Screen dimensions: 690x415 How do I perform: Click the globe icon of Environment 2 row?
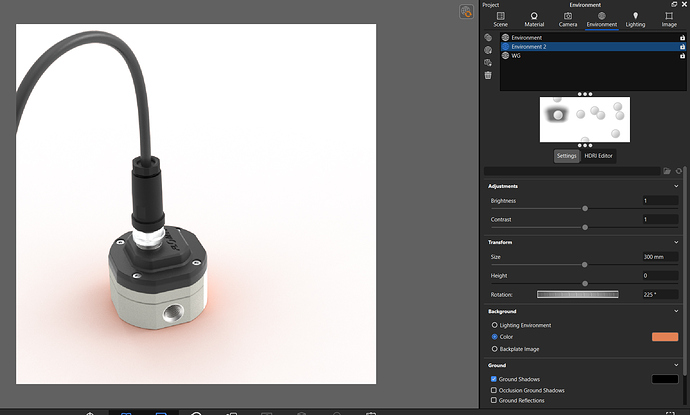pos(506,47)
